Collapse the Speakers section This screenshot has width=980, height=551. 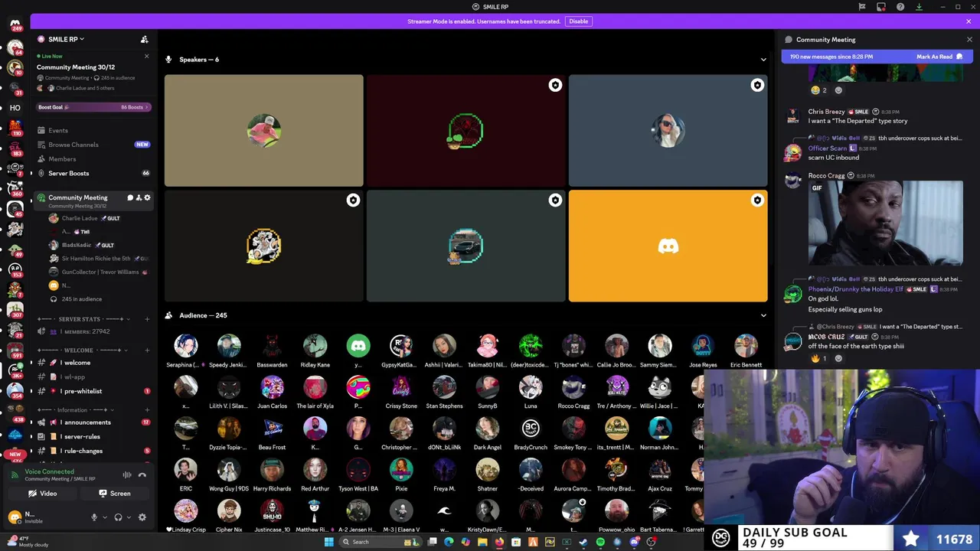[x=763, y=60]
